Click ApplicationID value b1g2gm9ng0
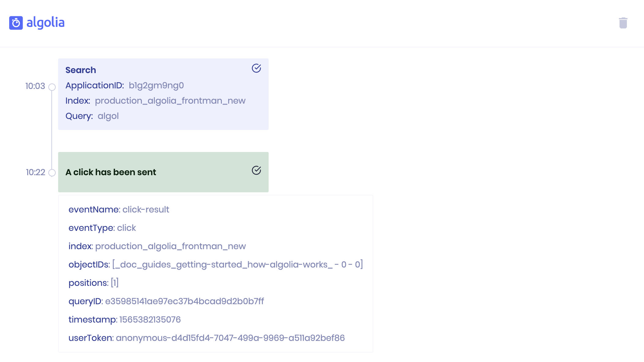The width and height of the screenshot is (644, 362). click(156, 86)
